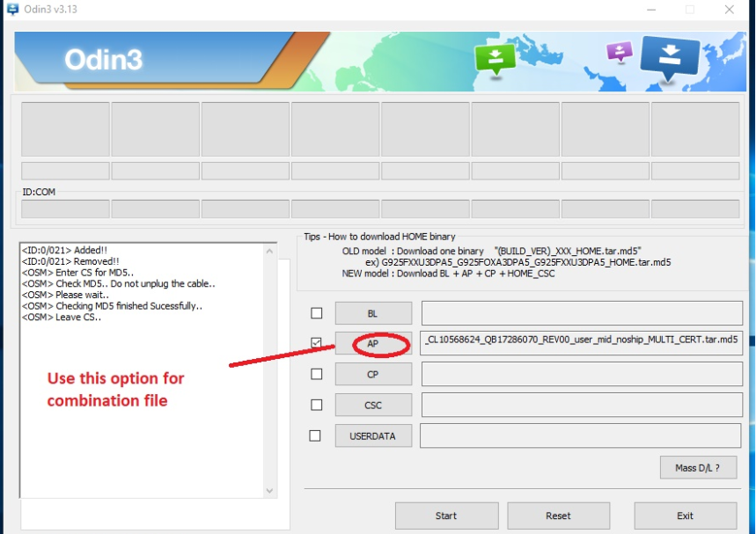This screenshot has height=534, width=756.
Task: Toggle the CSC checkbox
Action: pos(316,405)
